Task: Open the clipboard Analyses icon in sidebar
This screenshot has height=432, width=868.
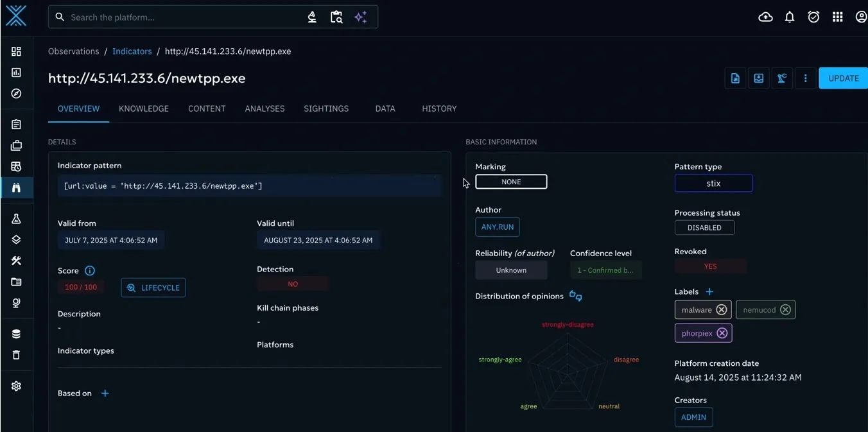Action: coord(16,125)
